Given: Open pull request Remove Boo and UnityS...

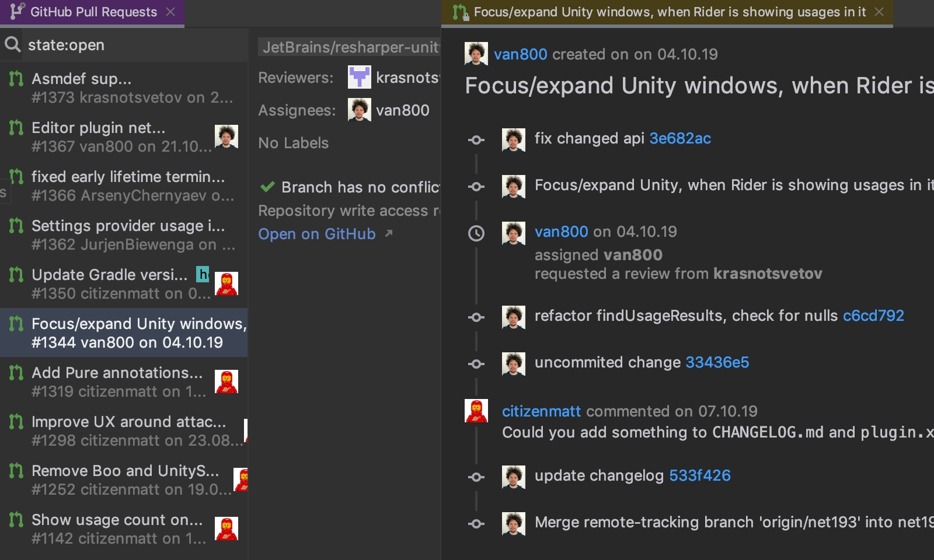Looking at the screenshot, I should pyautogui.click(x=124, y=480).
